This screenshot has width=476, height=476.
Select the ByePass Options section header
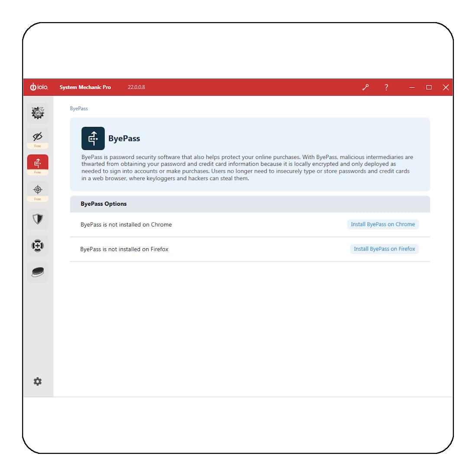pyautogui.click(x=250, y=204)
